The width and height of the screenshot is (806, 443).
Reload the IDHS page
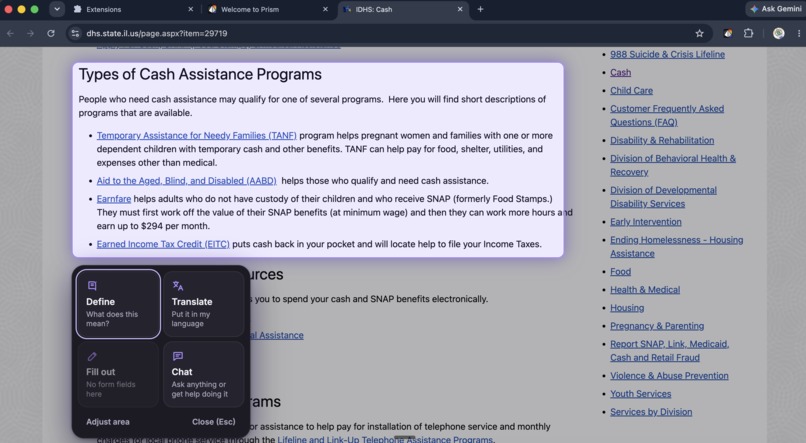51,33
